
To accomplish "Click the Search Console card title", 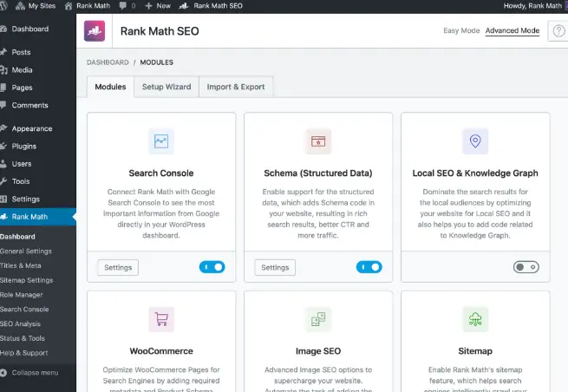I will (161, 173).
